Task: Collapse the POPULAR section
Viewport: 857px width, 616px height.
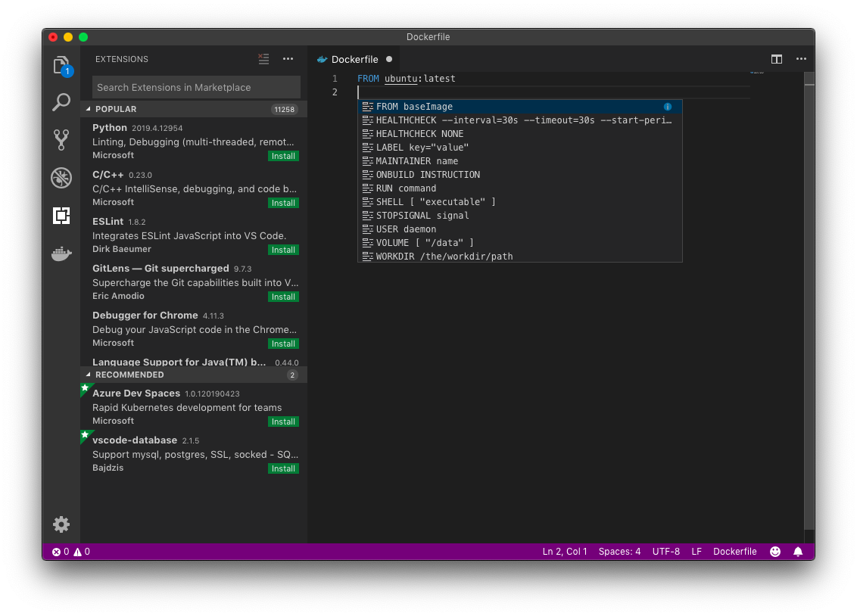Action: pyautogui.click(x=88, y=109)
